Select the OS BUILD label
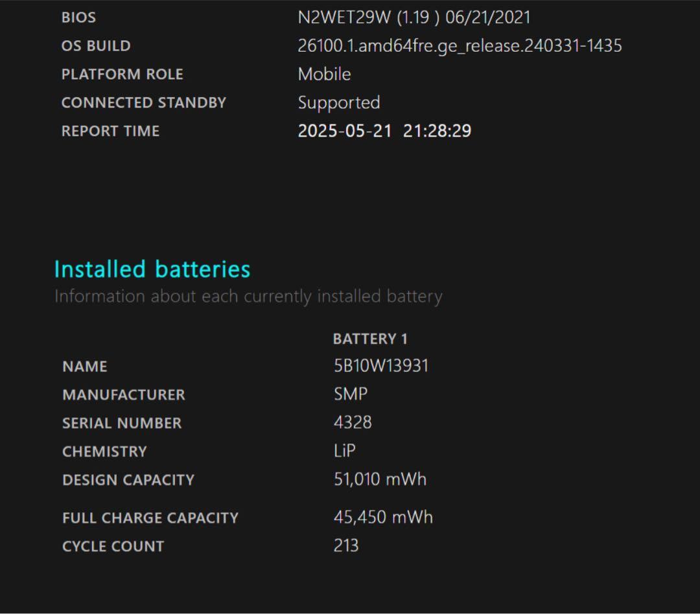Screen dimensions: 700x614 95,45
